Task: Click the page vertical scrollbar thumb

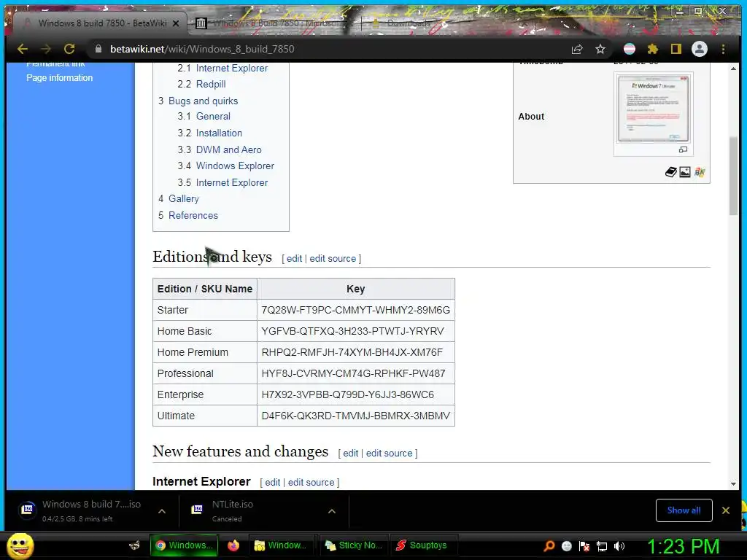Action: point(734,175)
